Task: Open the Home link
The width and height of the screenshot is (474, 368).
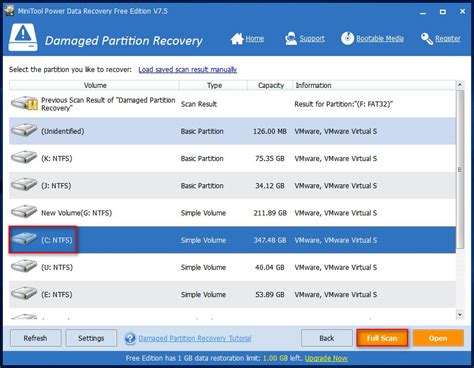Action: [x=255, y=39]
